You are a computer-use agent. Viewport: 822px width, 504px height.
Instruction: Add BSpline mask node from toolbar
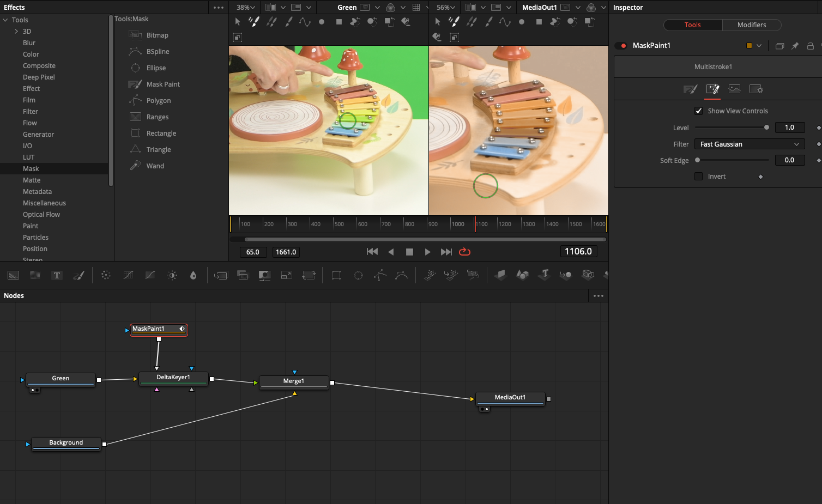pos(402,275)
